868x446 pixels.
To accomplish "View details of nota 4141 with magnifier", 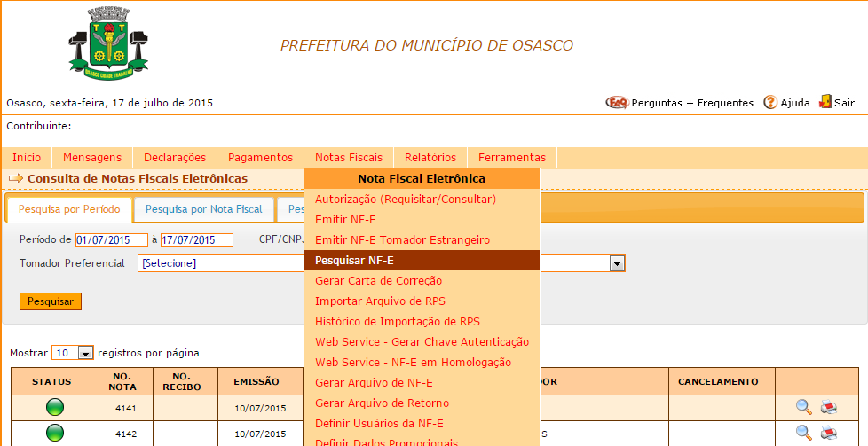I will coord(803,407).
